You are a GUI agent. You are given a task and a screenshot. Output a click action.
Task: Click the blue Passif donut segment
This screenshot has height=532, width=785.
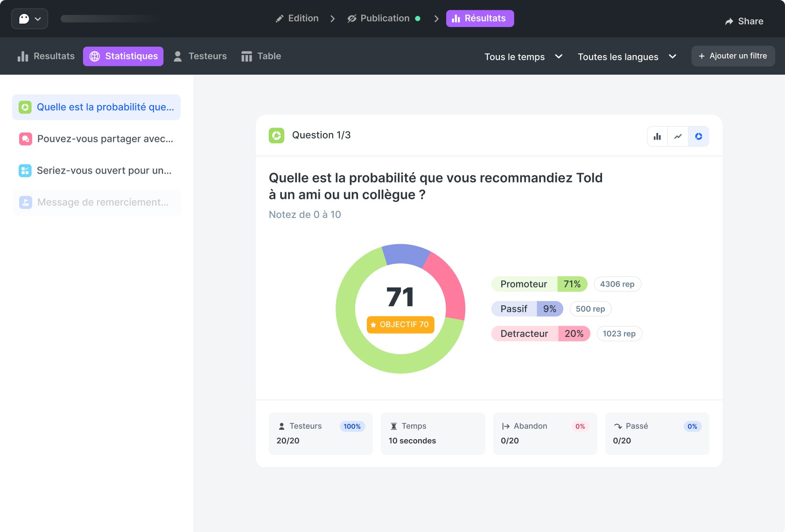(x=405, y=254)
